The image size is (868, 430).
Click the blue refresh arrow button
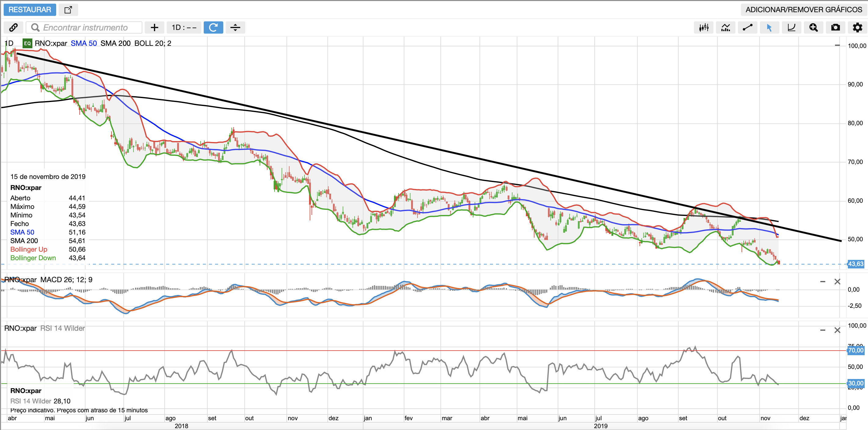213,27
